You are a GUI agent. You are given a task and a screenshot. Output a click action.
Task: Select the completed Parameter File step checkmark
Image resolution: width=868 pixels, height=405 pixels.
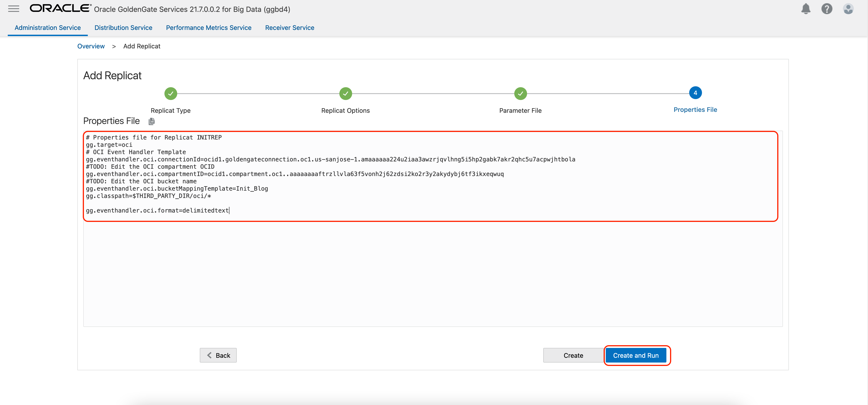pyautogui.click(x=520, y=94)
